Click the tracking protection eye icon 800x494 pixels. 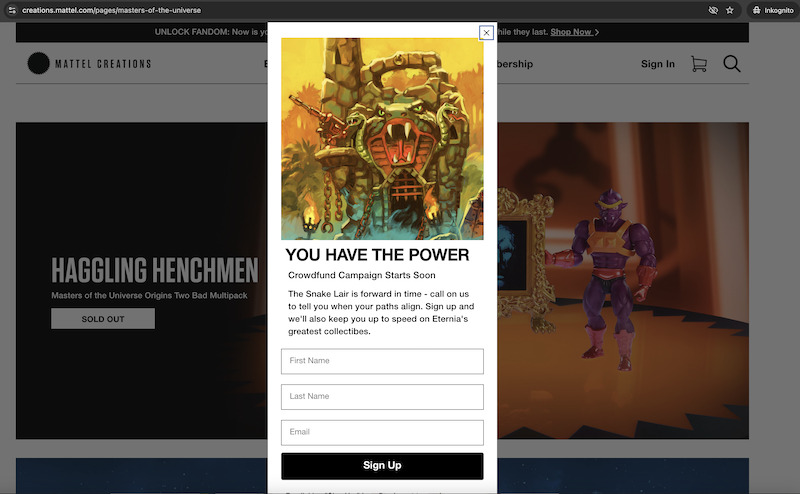pos(713,10)
